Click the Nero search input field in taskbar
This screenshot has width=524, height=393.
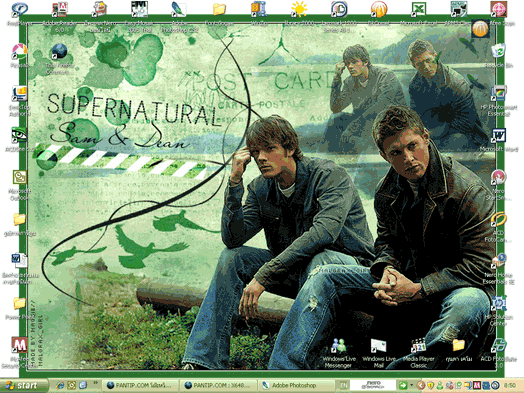(x=373, y=386)
